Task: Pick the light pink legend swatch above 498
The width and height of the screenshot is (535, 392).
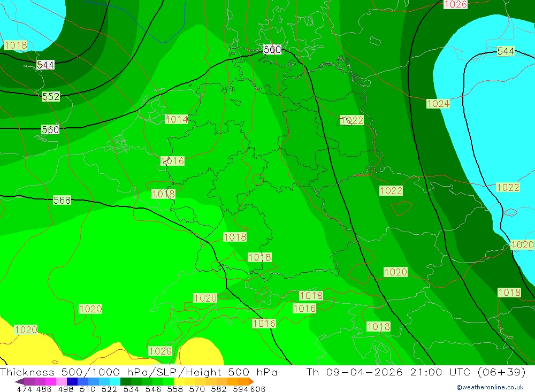Action: [60, 381]
